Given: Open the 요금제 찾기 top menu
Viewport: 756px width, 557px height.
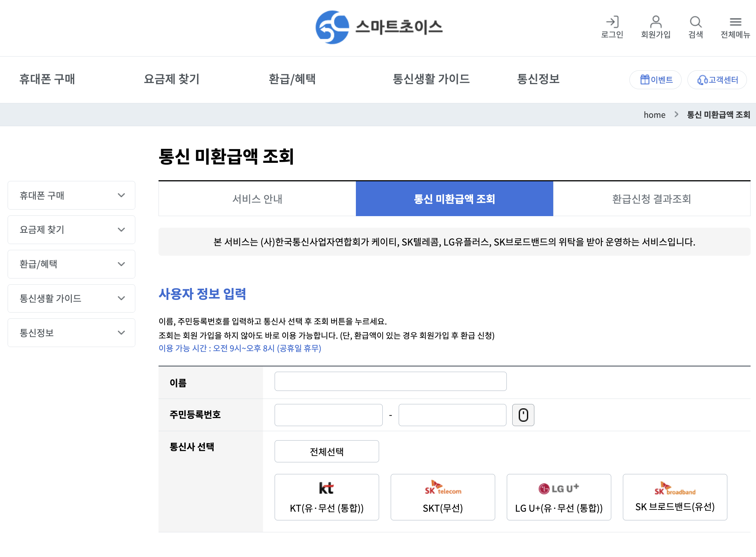Looking at the screenshot, I should (172, 79).
